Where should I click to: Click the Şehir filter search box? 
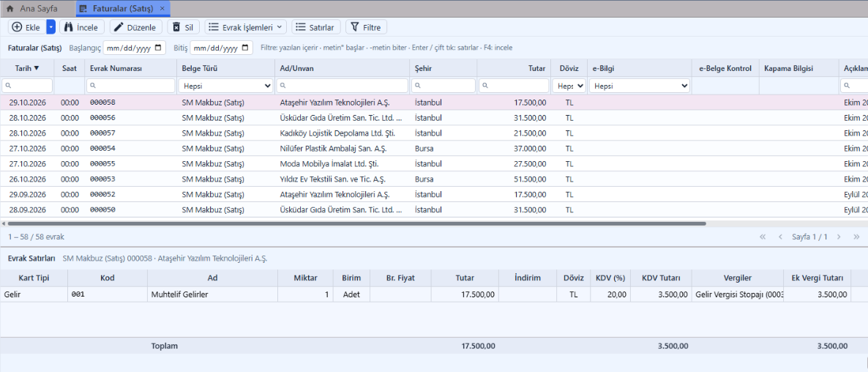pos(444,86)
